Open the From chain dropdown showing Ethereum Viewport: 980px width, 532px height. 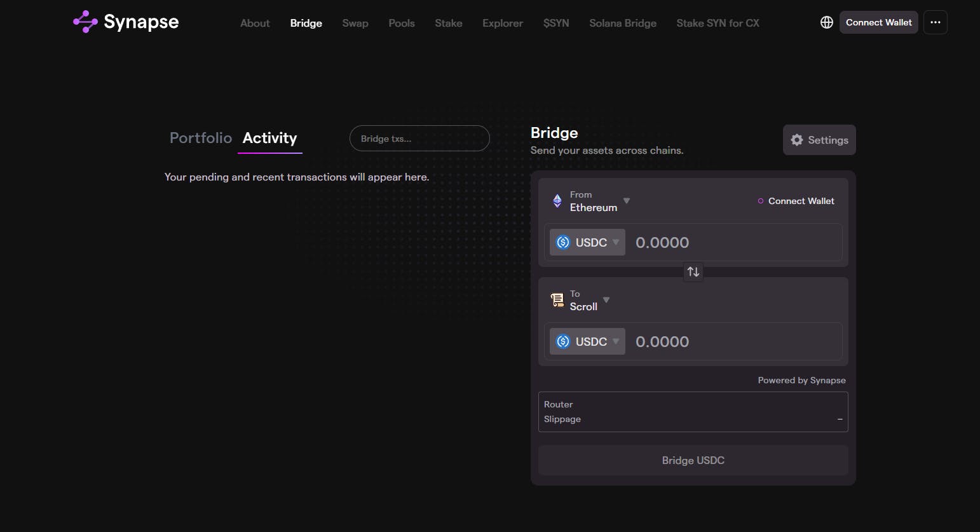point(594,201)
